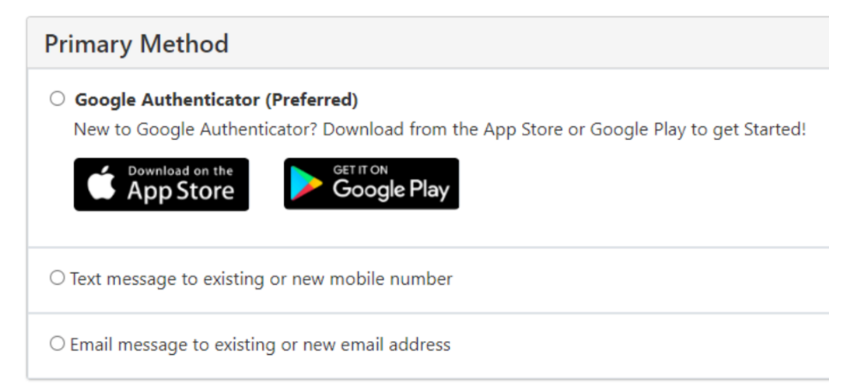Click the Apple logo on App Store badge

[x=101, y=183]
